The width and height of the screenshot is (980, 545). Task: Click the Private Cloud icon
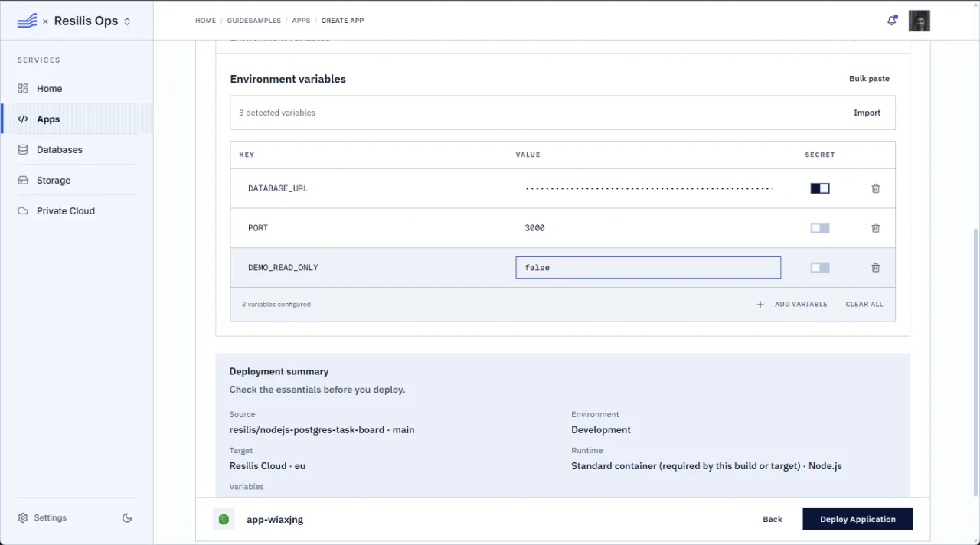coord(23,211)
